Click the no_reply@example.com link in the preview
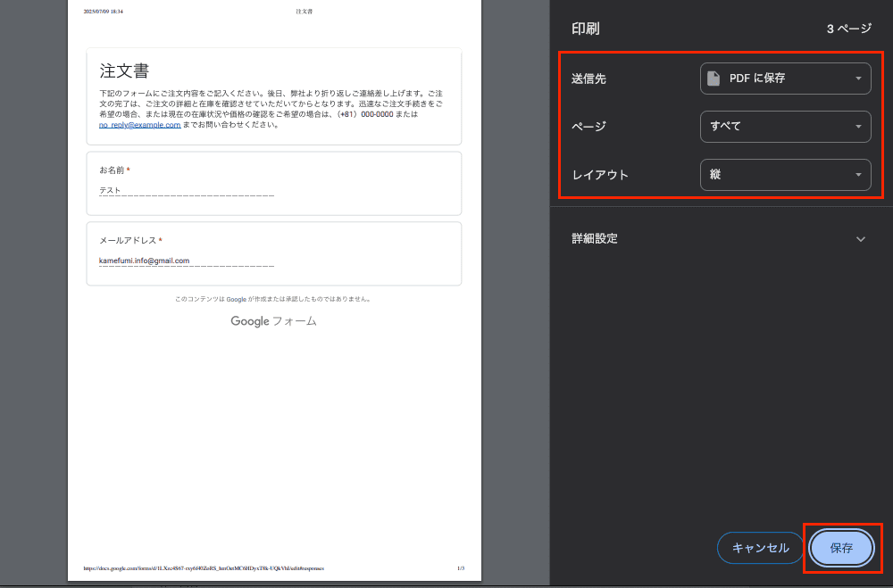This screenshot has height=588, width=893. click(140, 125)
